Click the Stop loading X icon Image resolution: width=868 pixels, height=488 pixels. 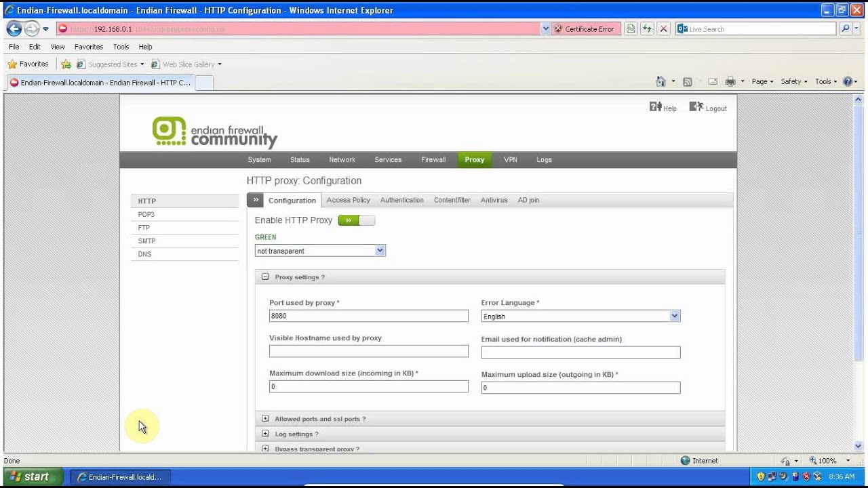(663, 28)
